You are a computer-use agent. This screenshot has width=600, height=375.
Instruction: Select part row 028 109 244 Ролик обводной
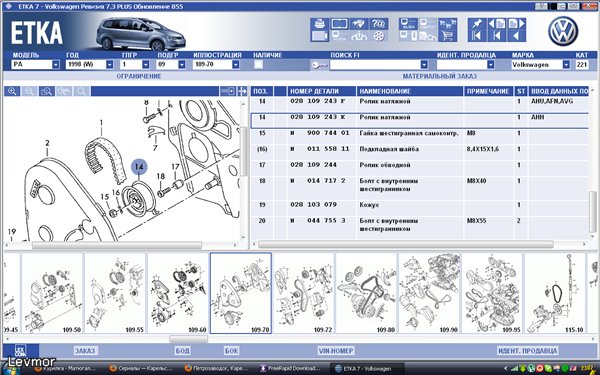(x=419, y=165)
